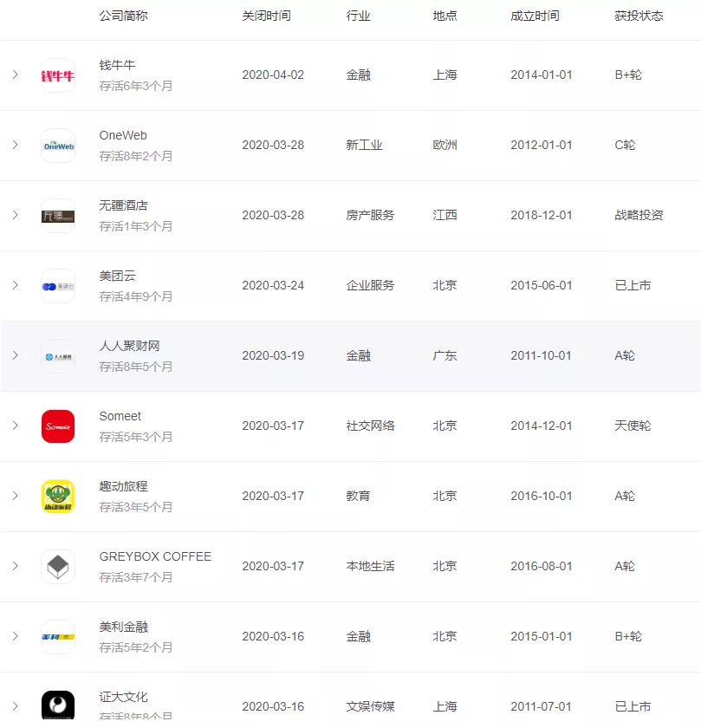Screen dimensions: 701x728
Task: Click the 成立时间 column header
Action: [535, 16]
